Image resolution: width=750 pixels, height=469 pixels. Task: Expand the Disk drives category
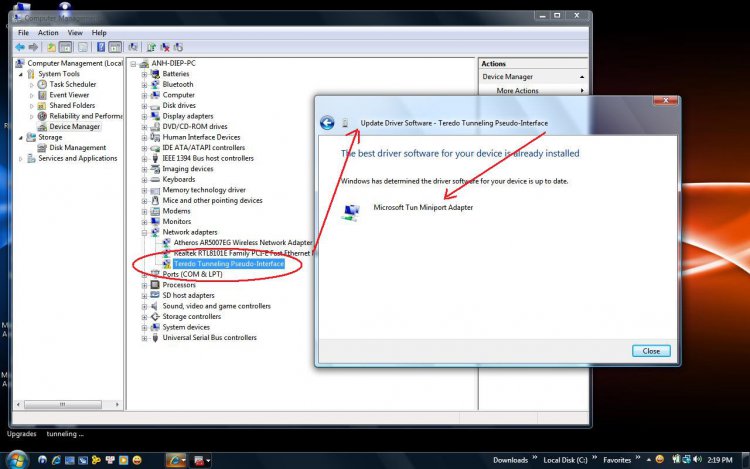(144, 106)
